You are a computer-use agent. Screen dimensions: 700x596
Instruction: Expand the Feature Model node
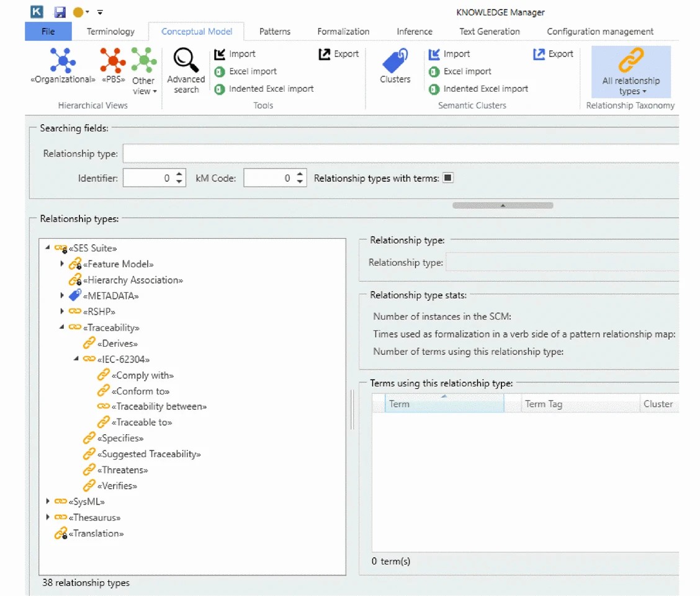[63, 264]
